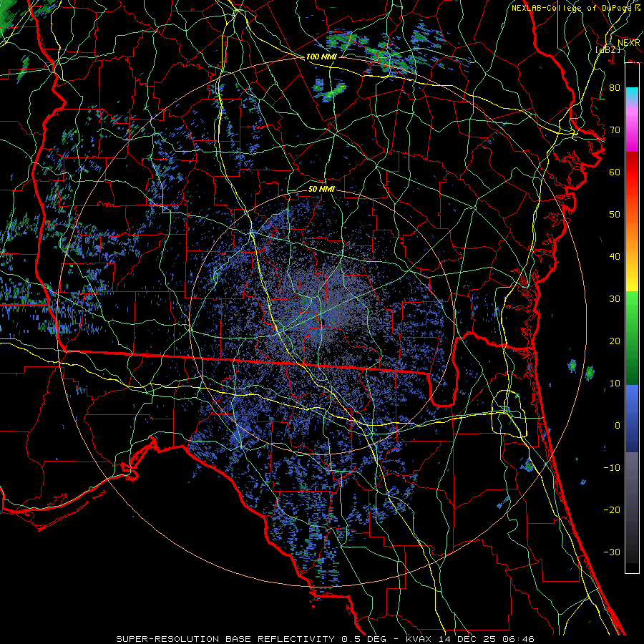Click the "[dBZ]" unit label above the scale

point(608,49)
